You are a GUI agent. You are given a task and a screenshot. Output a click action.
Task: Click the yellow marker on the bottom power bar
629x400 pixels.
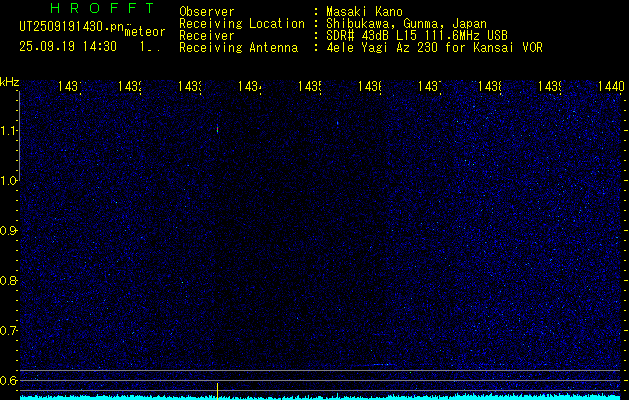[217, 391]
